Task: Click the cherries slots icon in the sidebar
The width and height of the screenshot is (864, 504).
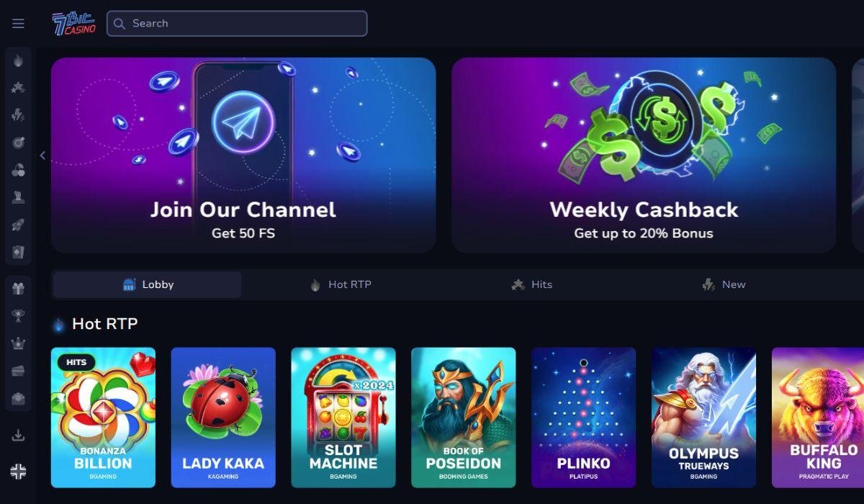Action: [18, 170]
